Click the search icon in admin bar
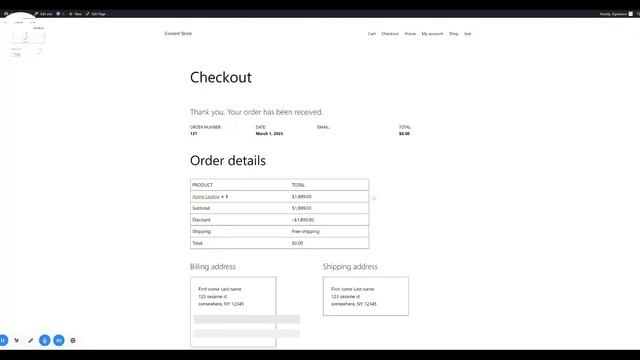The image size is (640, 360). coord(638,13)
